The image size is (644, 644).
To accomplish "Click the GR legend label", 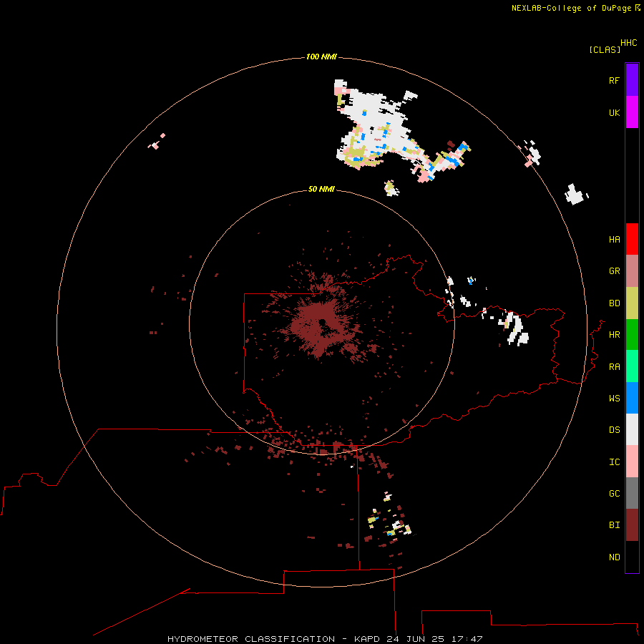I will point(614,271).
